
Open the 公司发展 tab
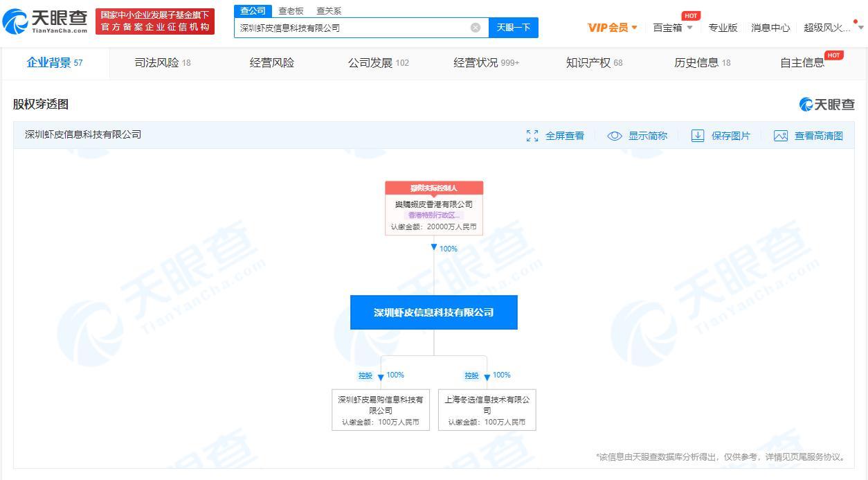379,63
